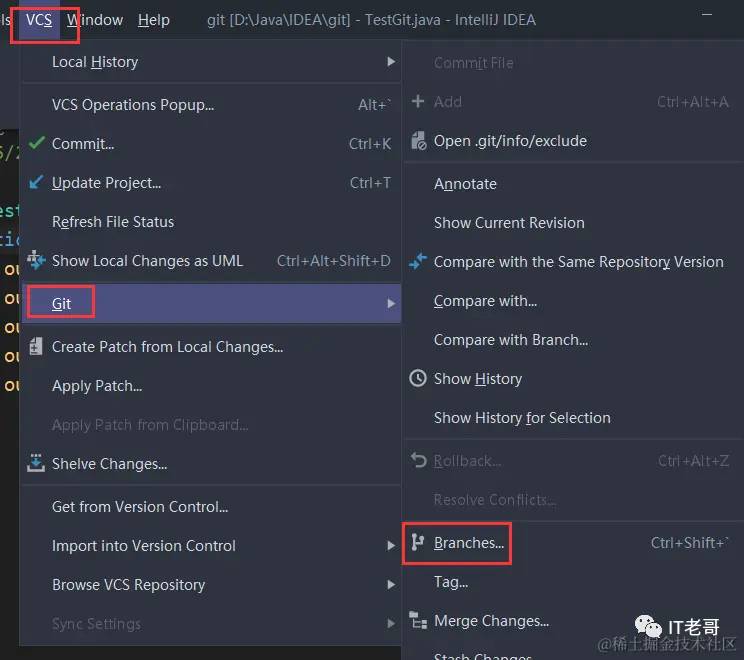Click the Merge Changes icon
This screenshot has height=660, width=744.
pos(418,620)
